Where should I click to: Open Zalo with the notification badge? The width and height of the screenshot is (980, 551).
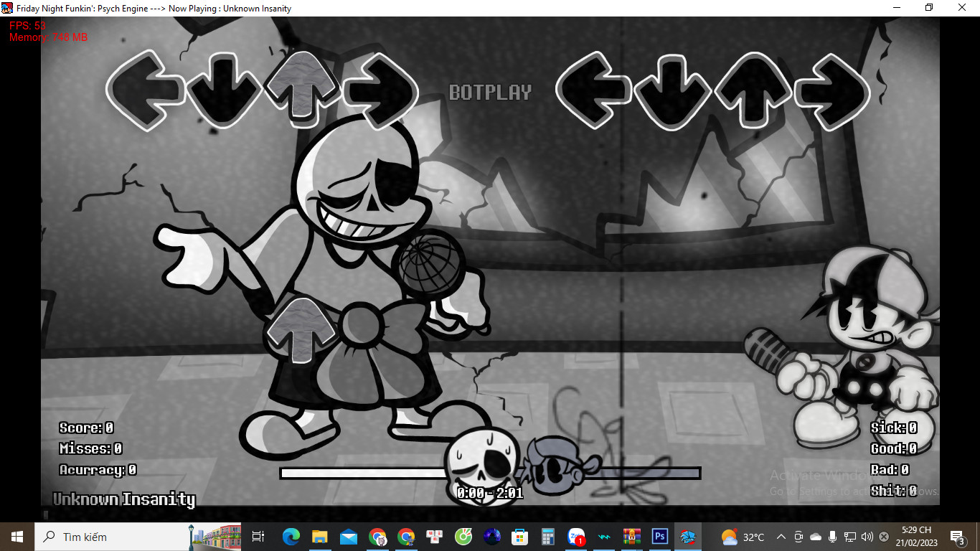click(x=576, y=537)
